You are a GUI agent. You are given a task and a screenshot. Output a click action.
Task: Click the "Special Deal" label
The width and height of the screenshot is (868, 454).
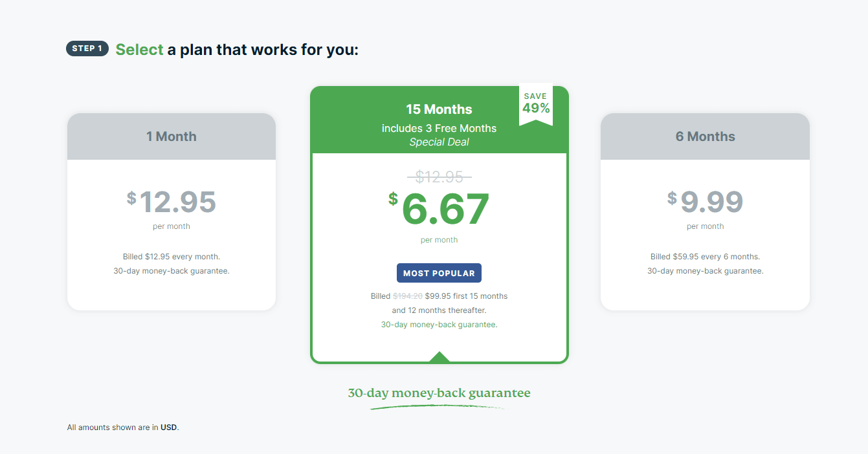click(x=439, y=142)
